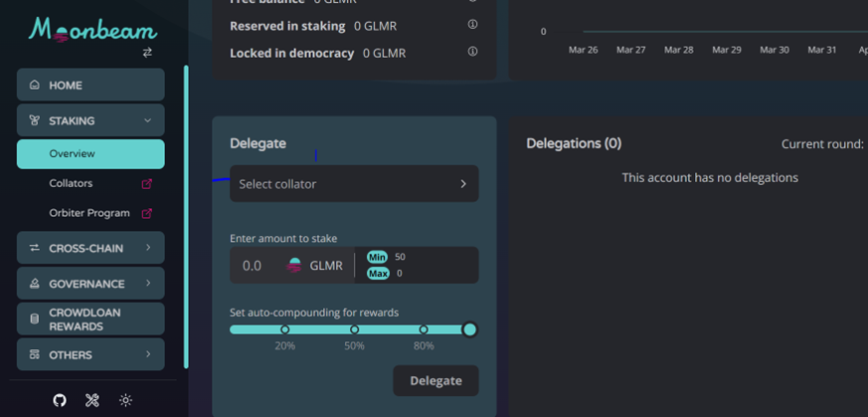
Task: Click the Select collator arrow chevron
Action: click(x=463, y=184)
